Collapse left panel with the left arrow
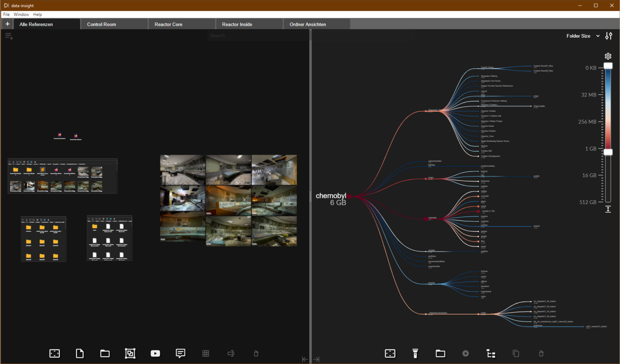The image size is (620, 364). click(305, 359)
